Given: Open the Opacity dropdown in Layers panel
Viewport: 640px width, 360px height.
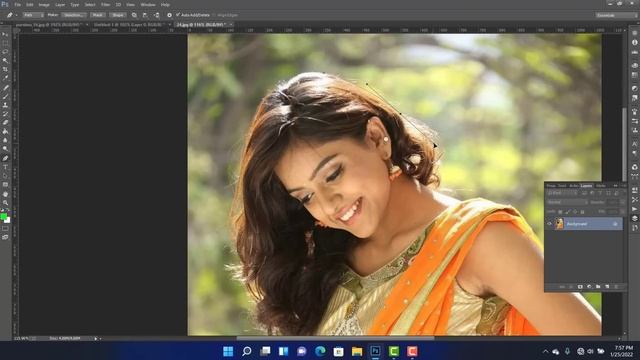Looking at the screenshot, I should 622,202.
